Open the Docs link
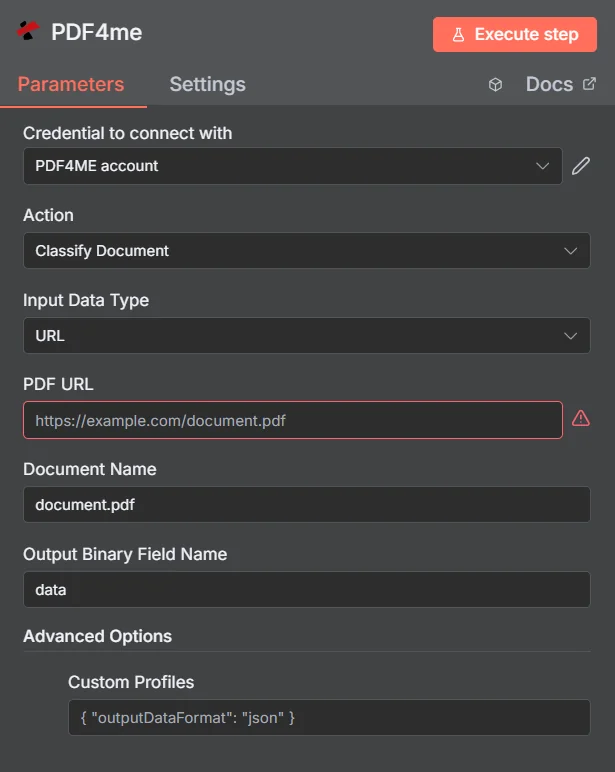This screenshot has height=772, width=615. coord(549,84)
